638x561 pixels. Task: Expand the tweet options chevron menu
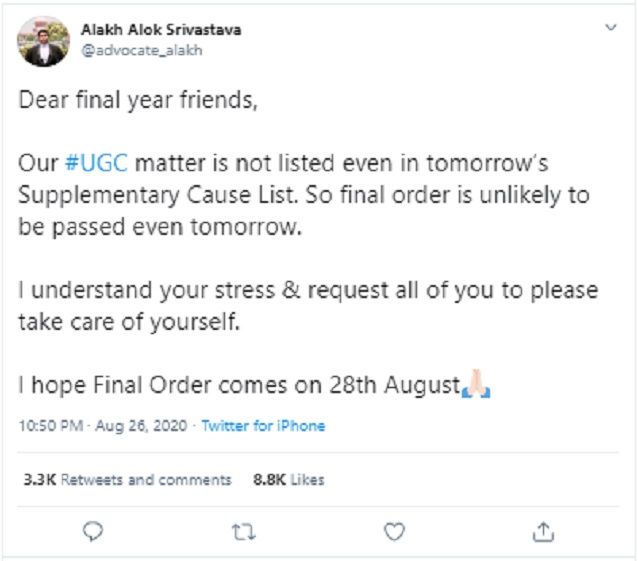pos(611,30)
